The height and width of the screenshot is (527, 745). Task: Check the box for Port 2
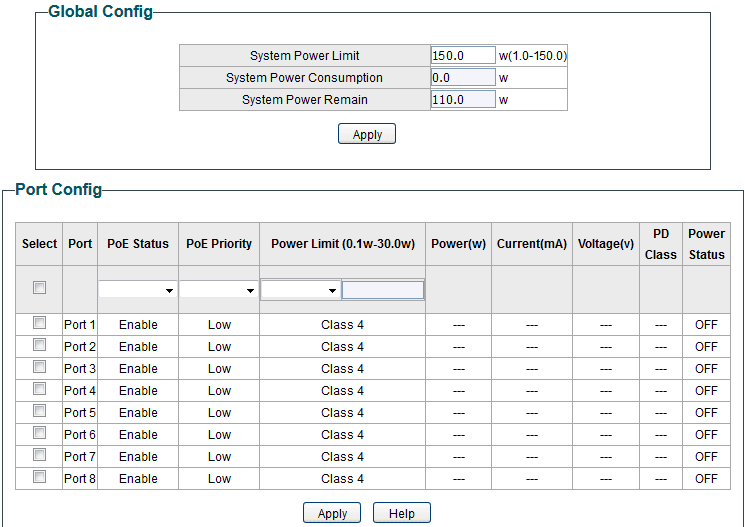tap(39, 345)
